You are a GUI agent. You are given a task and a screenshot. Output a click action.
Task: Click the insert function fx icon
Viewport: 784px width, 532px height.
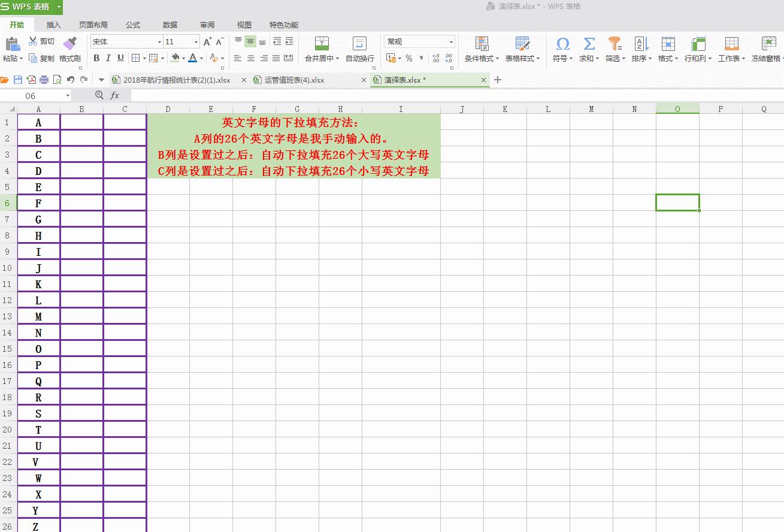[x=114, y=95]
